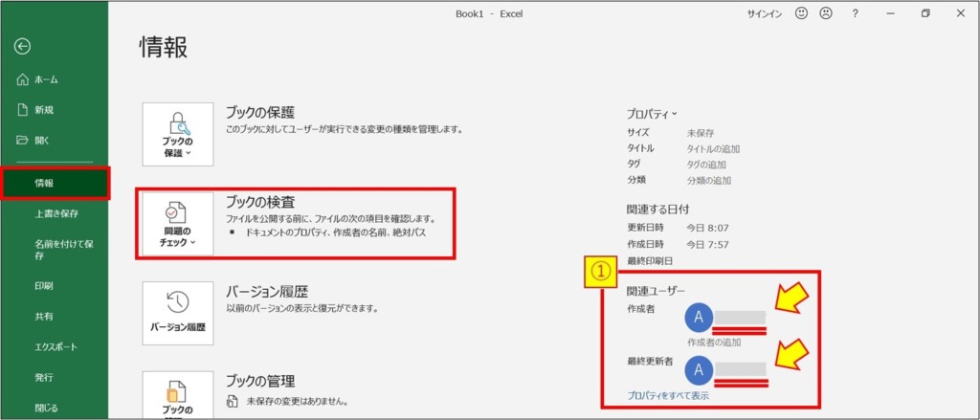The height and width of the screenshot is (420, 980).
Task: Select the 情報 sidebar item
Action: pos(55,183)
